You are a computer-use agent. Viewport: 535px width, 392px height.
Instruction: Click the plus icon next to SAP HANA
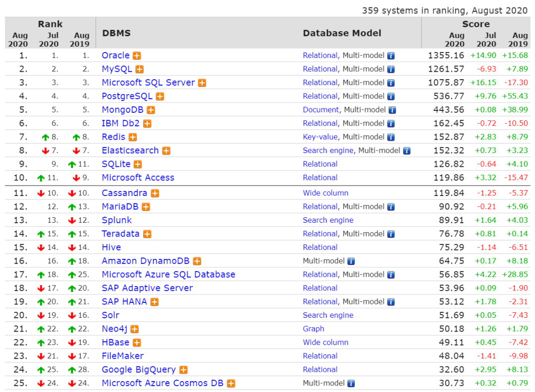[155, 302]
